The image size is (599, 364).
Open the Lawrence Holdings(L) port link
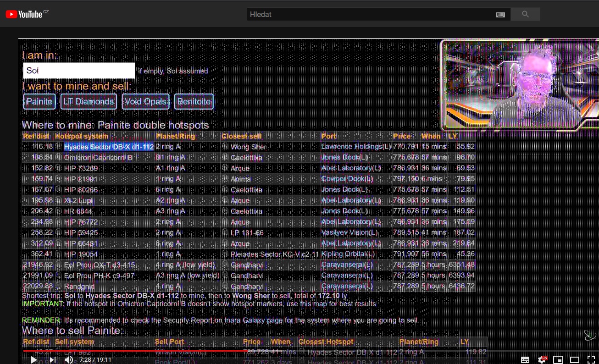(356, 147)
